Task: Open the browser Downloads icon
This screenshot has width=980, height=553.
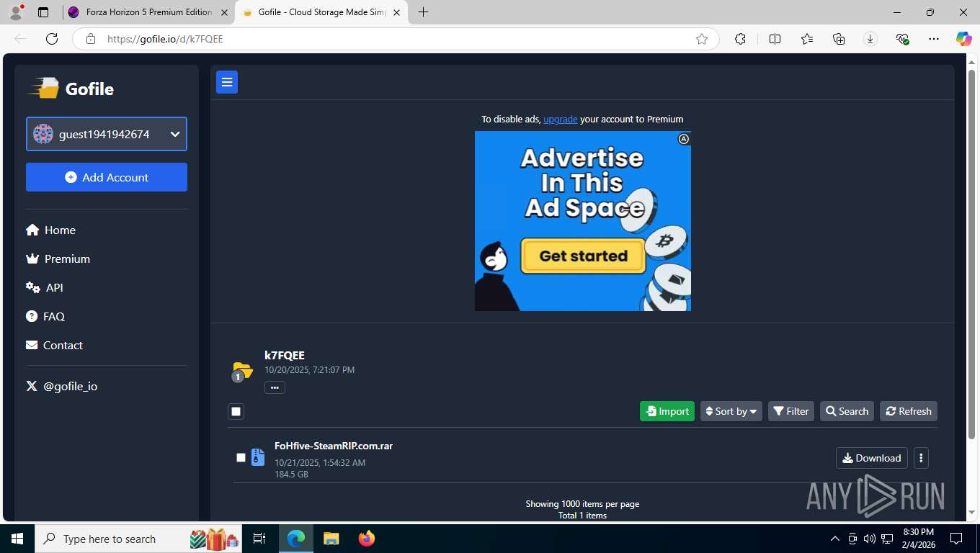Action: (870, 39)
